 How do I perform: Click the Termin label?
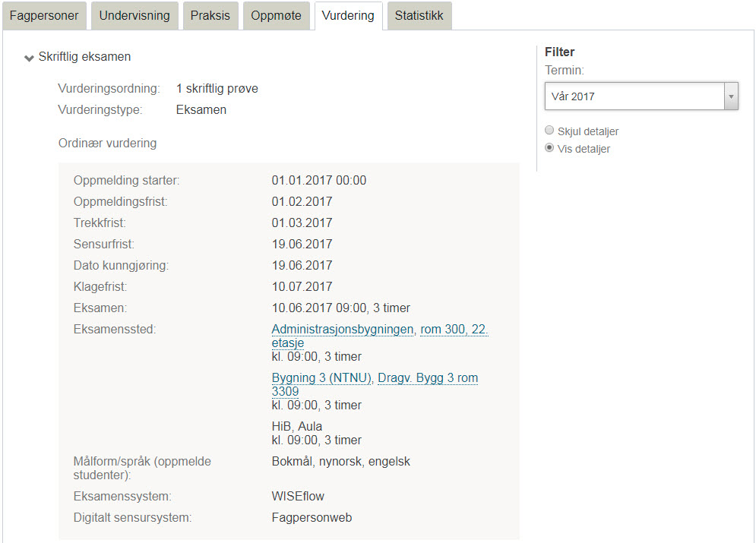pyautogui.click(x=565, y=71)
